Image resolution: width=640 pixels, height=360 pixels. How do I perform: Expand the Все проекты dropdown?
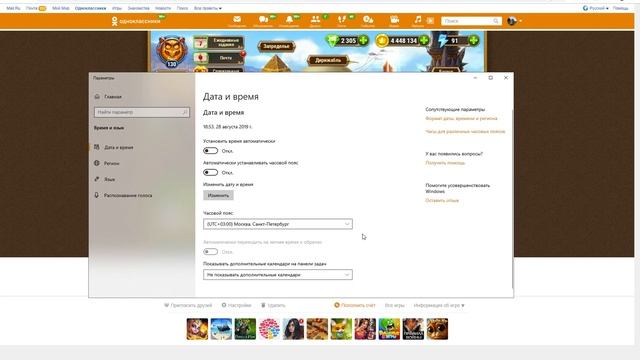tap(208, 8)
